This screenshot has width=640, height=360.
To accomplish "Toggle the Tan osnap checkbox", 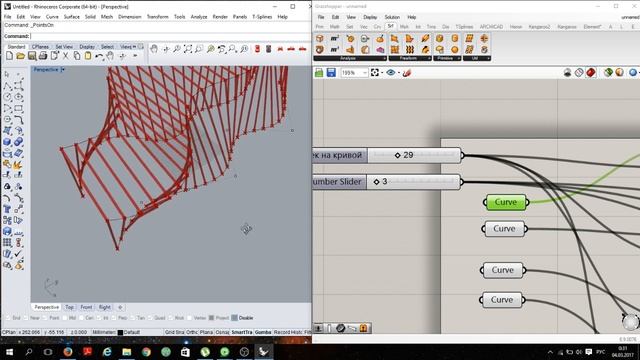I will [x=133, y=318].
